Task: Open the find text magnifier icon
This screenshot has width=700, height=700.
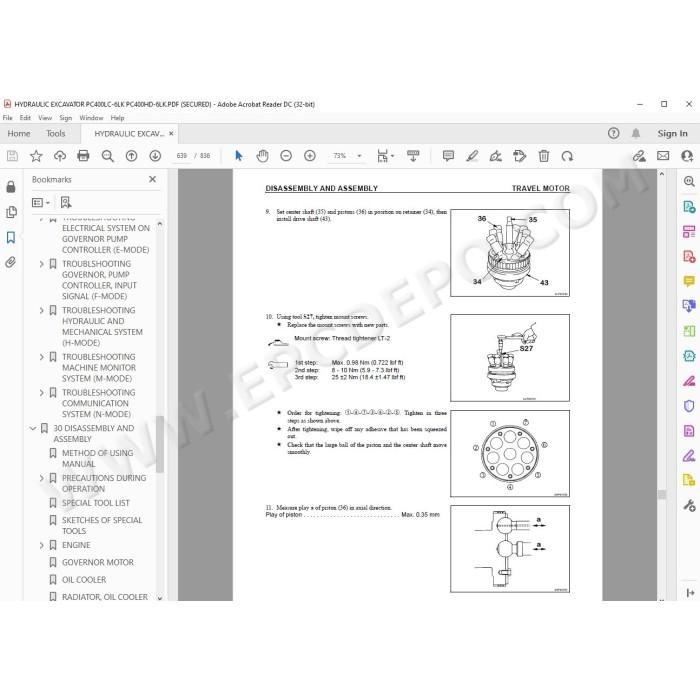Action: click(x=107, y=156)
